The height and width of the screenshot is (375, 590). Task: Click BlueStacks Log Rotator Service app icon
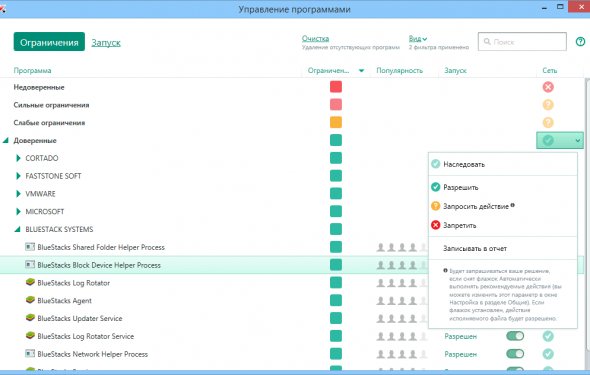[x=30, y=335]
